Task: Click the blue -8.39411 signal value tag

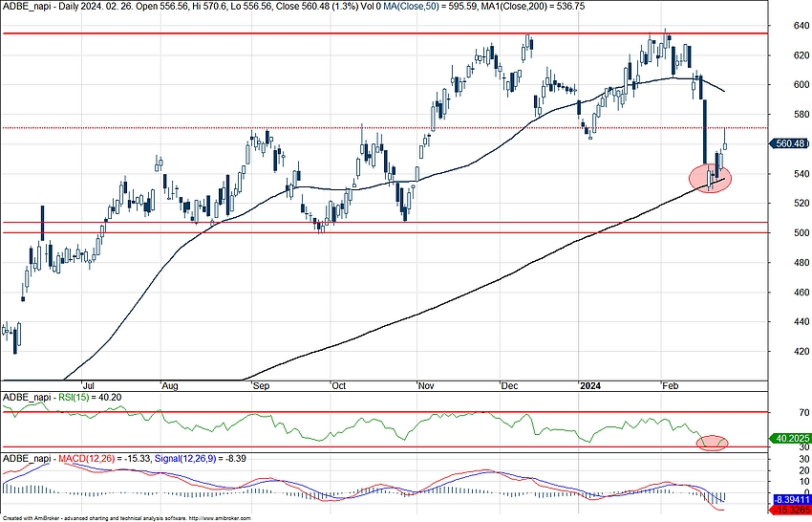Action: (790, 500)
